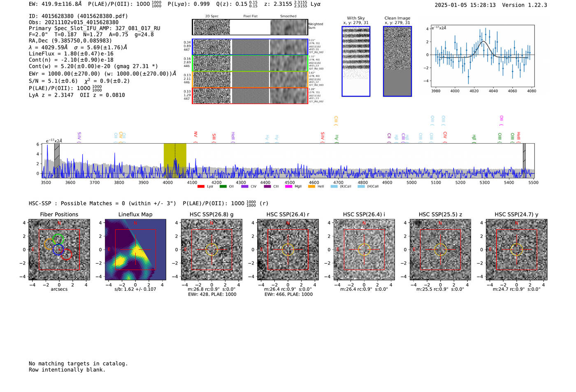Select the OII z = 0.0810 text
The height and width of the screenshot is (392, 576).
click(x=102, y=95)
